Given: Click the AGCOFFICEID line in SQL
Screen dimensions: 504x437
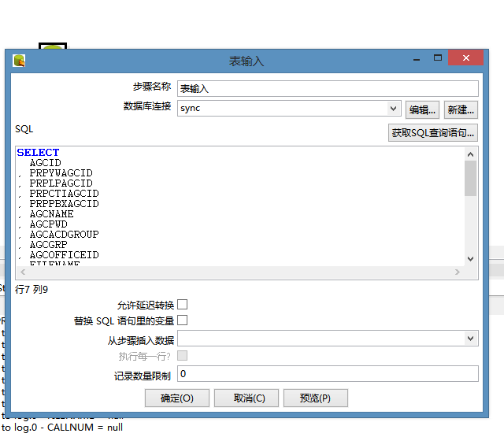Looking at the screenshot, I should click(x=65, y=255).
